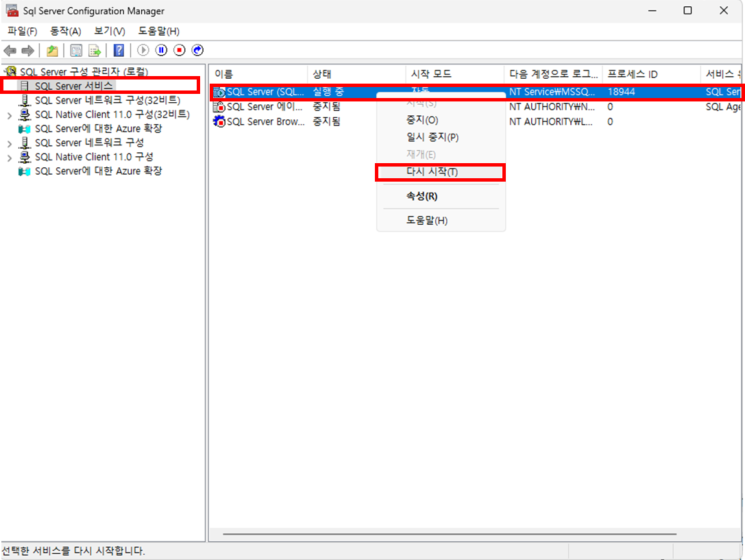
Task: Sort by the 프로세스 ID column header
Action: (651, 74)
